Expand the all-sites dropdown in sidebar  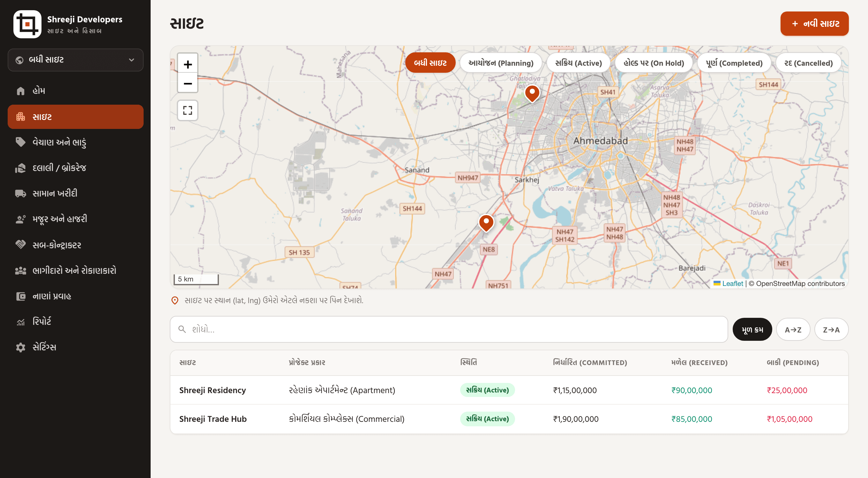tap(76, 60)
